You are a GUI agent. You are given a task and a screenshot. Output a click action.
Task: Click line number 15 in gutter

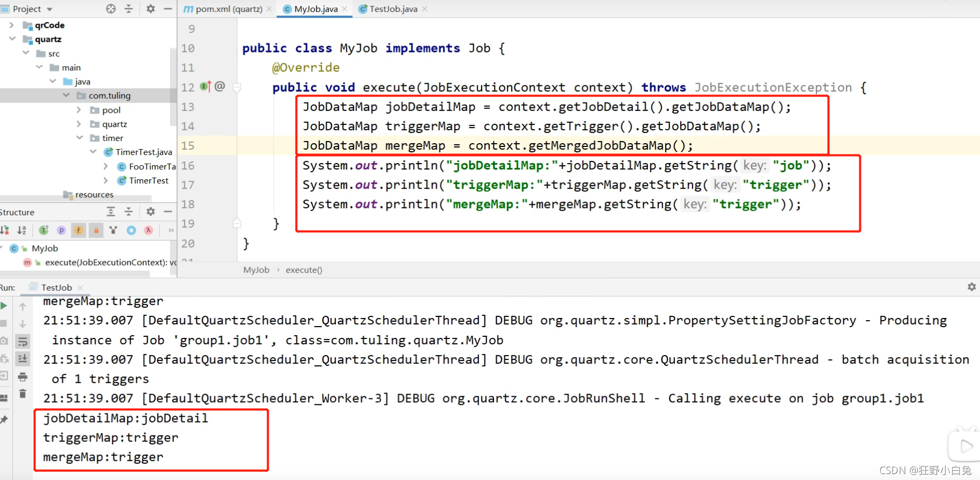click(x=188, y=145)
